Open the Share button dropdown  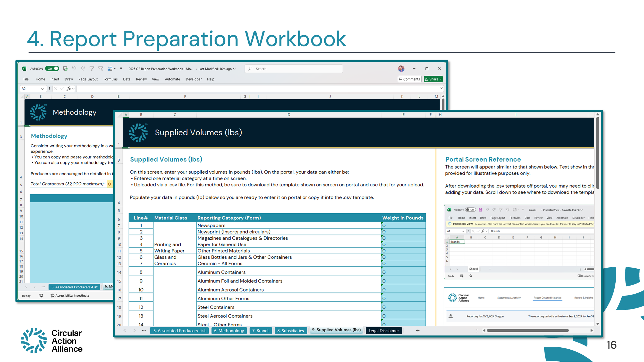coord(441,79)
